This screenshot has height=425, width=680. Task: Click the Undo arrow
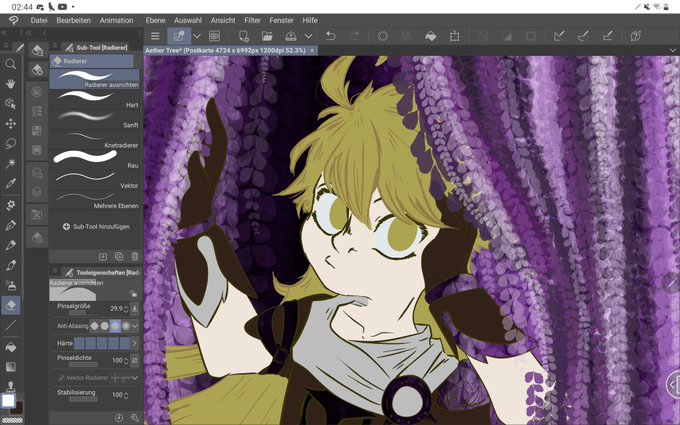point(330,36)
